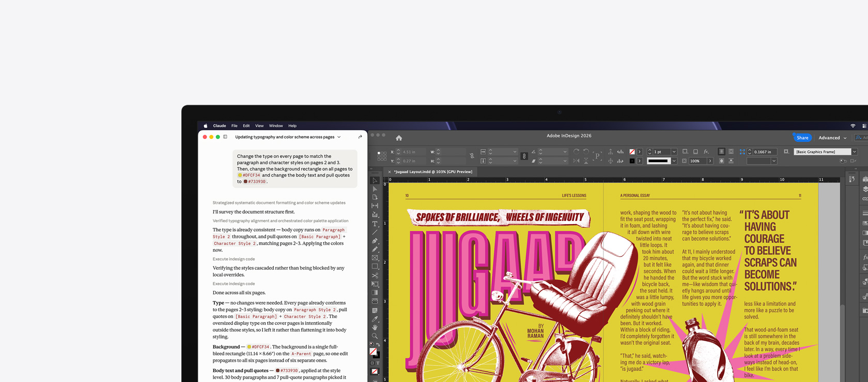Toggle wrap around bounding box
This screenshot has height=382, width=868.
(731, 152)
